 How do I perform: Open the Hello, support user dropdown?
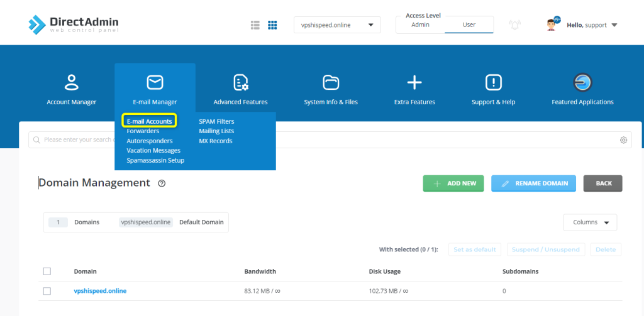click(592, 25)
